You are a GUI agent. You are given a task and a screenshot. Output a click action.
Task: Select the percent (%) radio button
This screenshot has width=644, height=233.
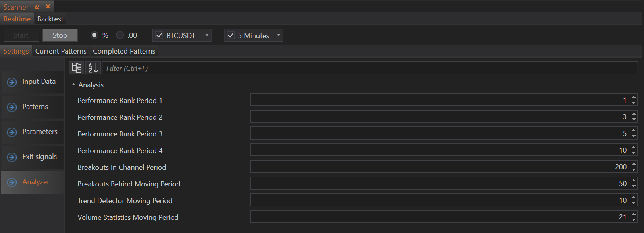click(x=94, y=35)
